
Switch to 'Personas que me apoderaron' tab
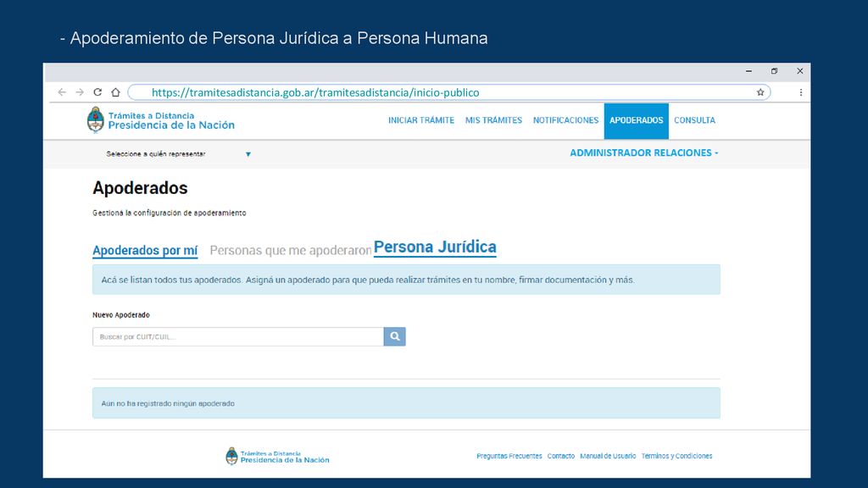tap(290, 251)
